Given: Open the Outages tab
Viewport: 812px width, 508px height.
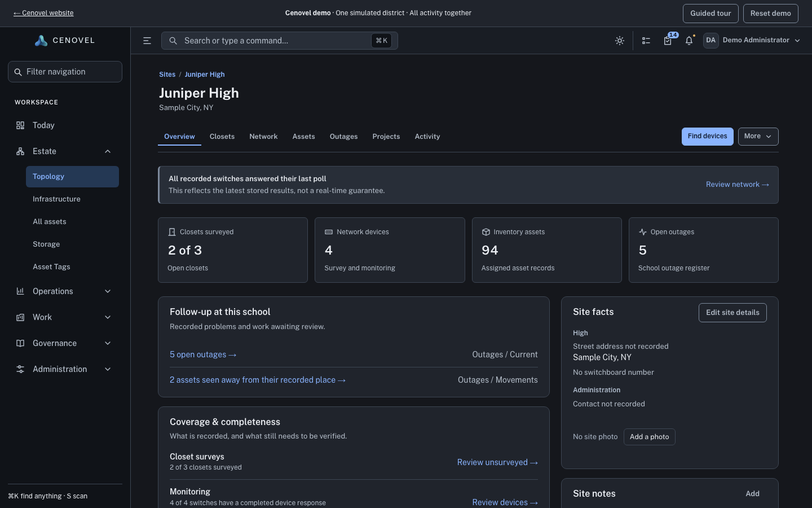Looking at the screenshot, I should click(343, 137).
